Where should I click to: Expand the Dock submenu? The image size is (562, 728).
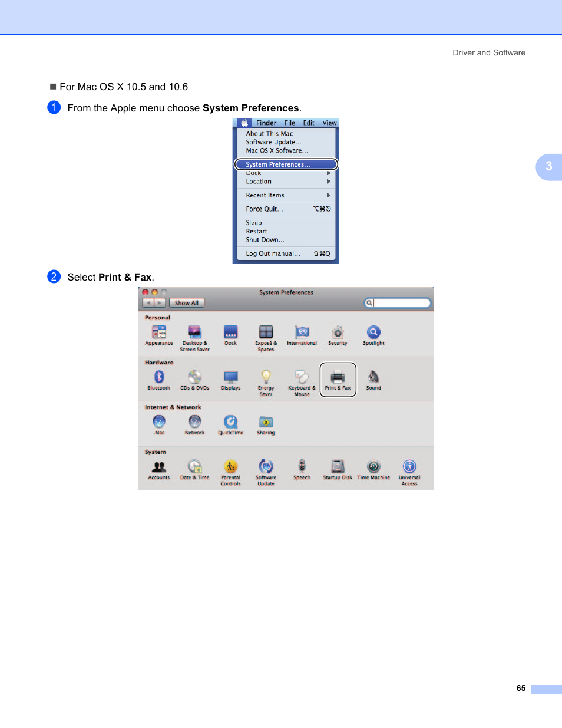click(286, 173)
